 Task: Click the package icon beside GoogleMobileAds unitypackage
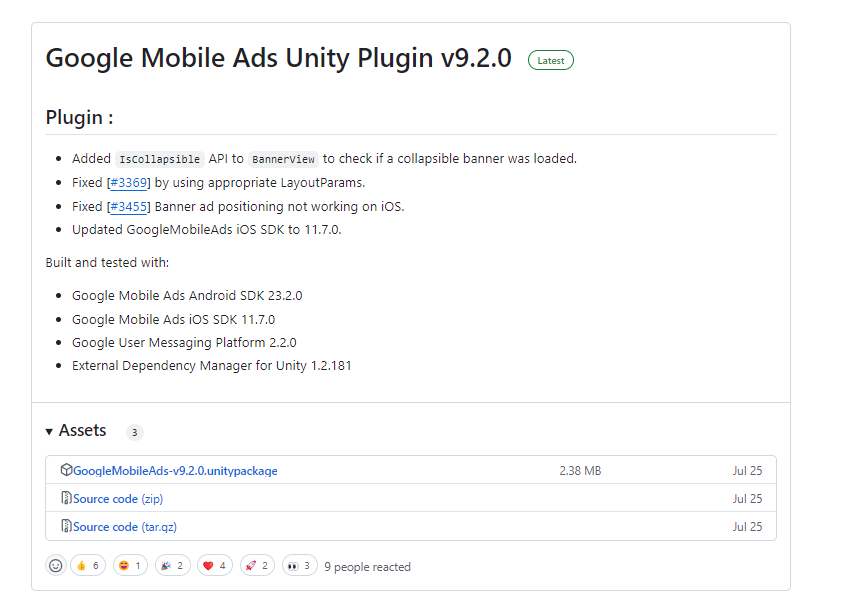pyautogui.click(x=66, y=469)
